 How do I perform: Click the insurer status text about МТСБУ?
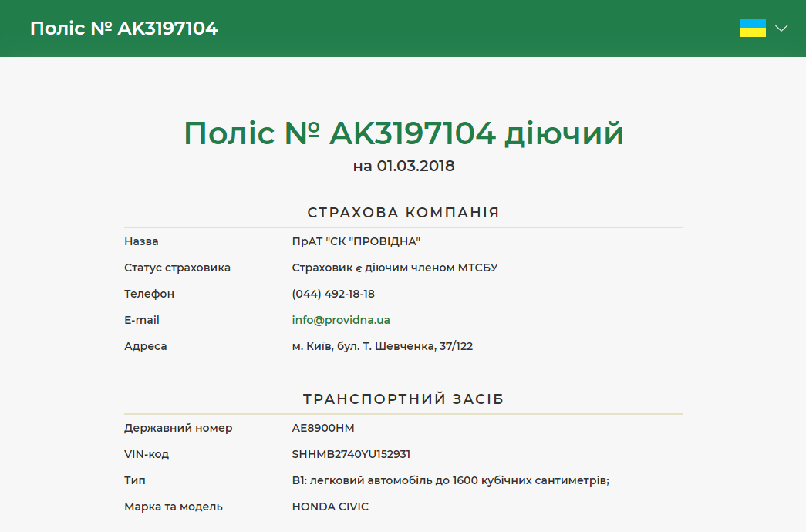(x=395, y=268)
